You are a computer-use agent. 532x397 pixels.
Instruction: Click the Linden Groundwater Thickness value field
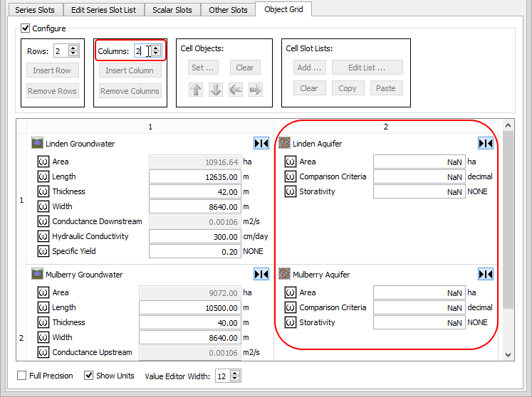194,192
